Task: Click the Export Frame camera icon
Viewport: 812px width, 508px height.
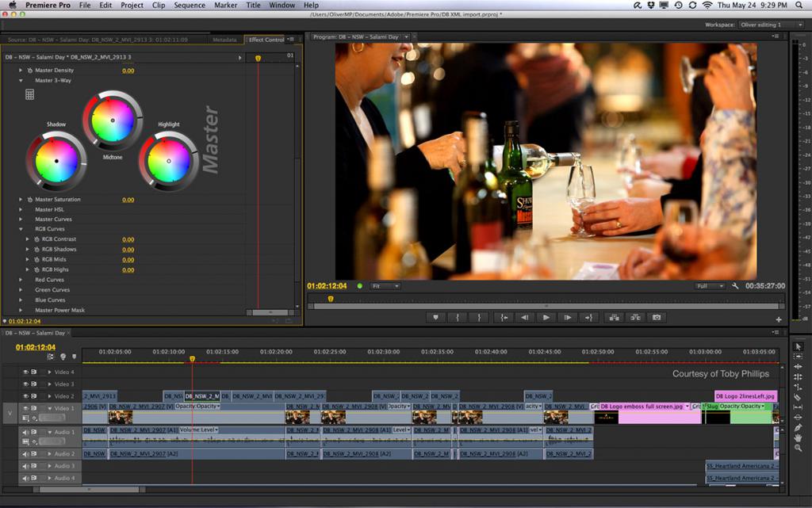Action: click(x=656, y=317)
